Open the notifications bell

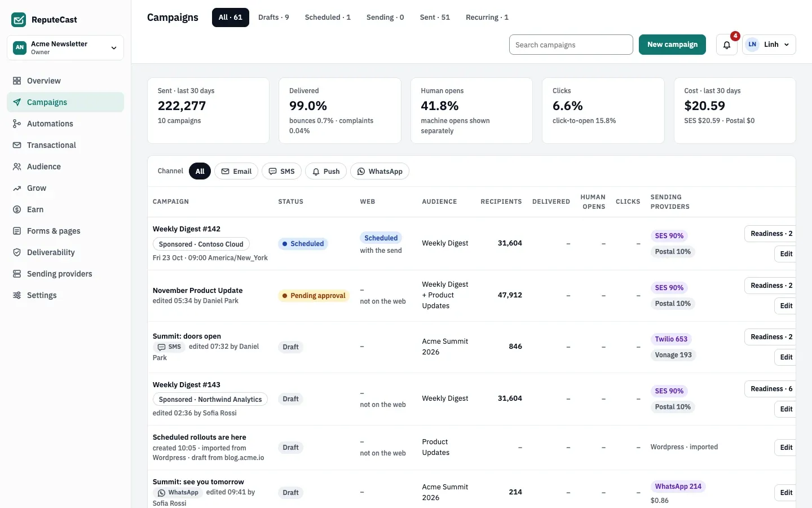click(x=727, y=45)
